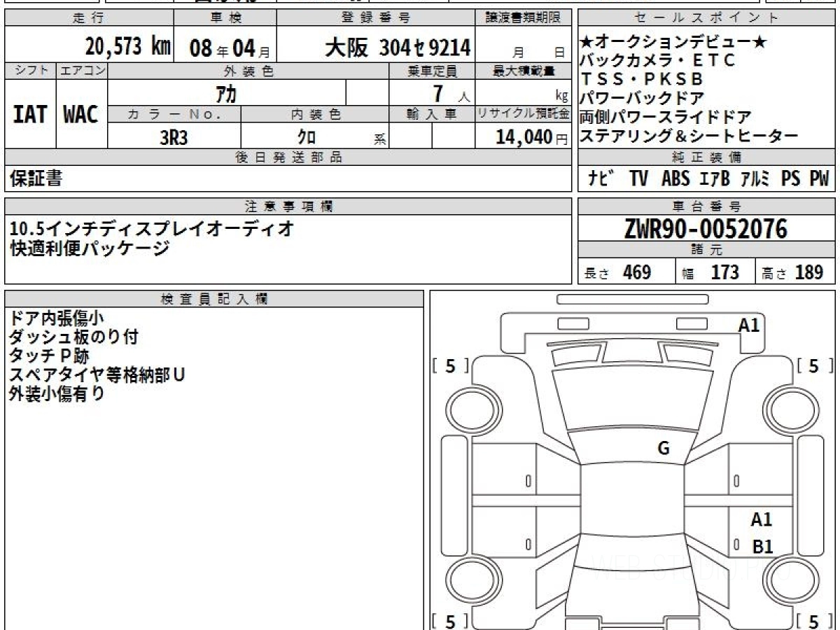840x630 pixels.
Task: Click the air conditioner value WAC
Action: pos(81,115)
